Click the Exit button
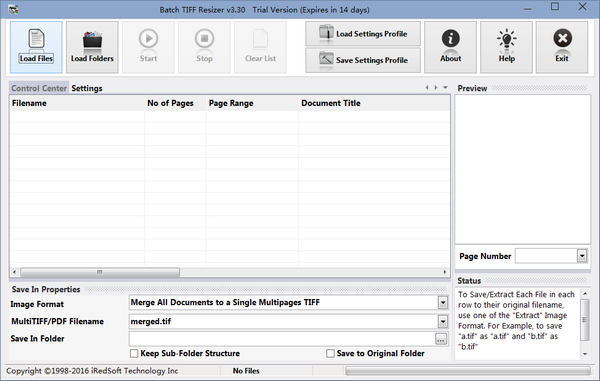Viewport: 600px width, 381px height. coord(562,47)
